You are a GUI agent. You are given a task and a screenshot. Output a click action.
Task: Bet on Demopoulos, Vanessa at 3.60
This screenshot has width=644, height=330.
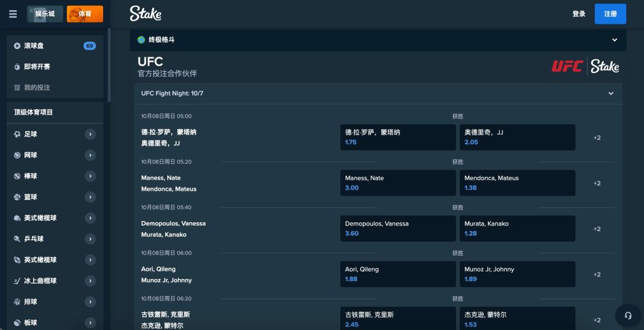398,229
